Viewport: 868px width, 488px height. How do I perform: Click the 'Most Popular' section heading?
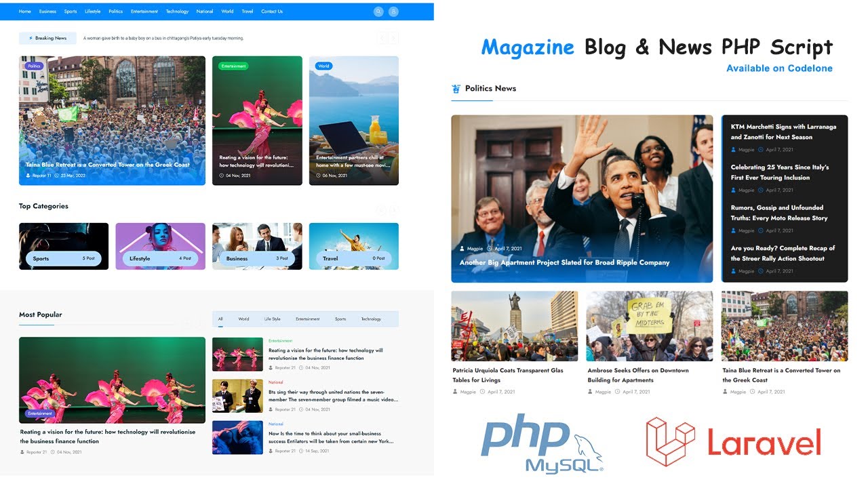[40, 314]
